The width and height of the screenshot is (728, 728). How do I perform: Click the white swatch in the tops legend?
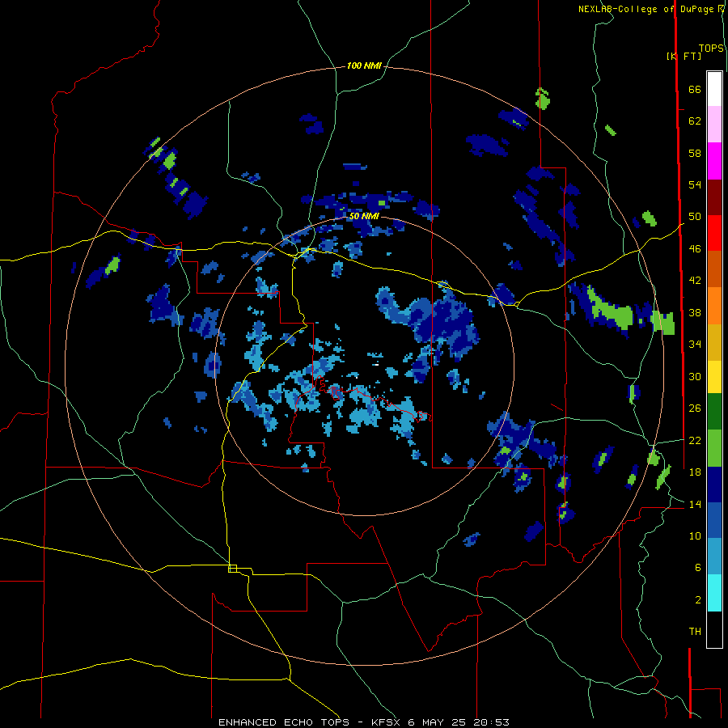[714, 89]
